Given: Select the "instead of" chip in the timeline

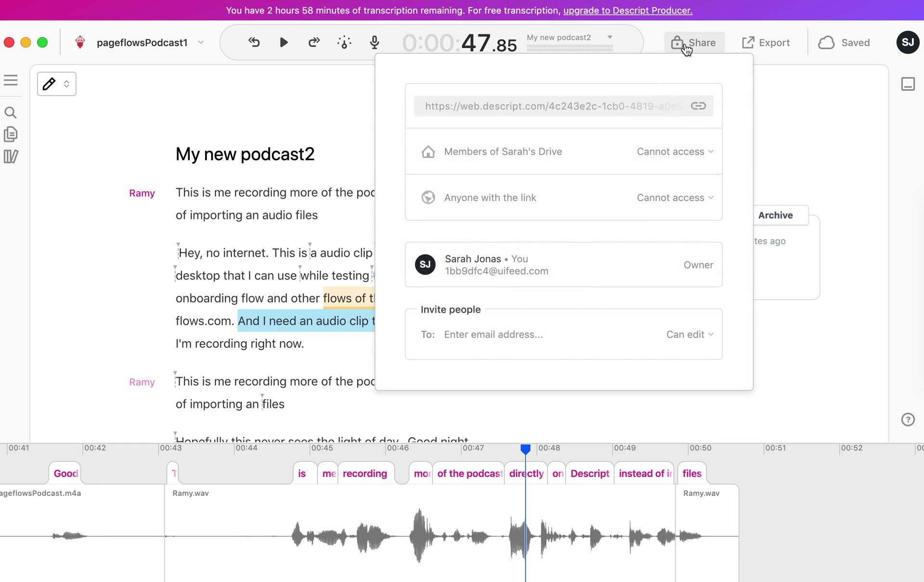Looking at the screenshot, I should tap(645, 473).
